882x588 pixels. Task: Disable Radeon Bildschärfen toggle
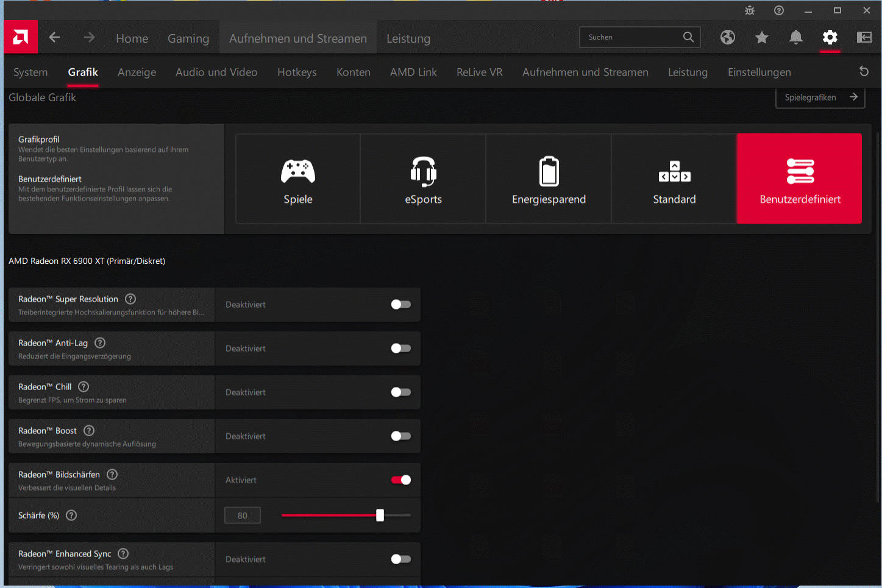point(401,480)
